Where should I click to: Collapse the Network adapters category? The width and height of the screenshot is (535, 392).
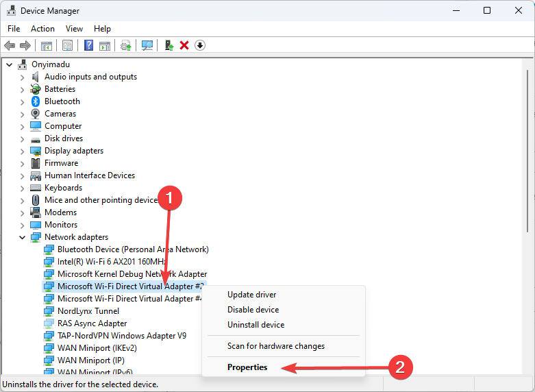pyautogui.click(x=23, y=237)
